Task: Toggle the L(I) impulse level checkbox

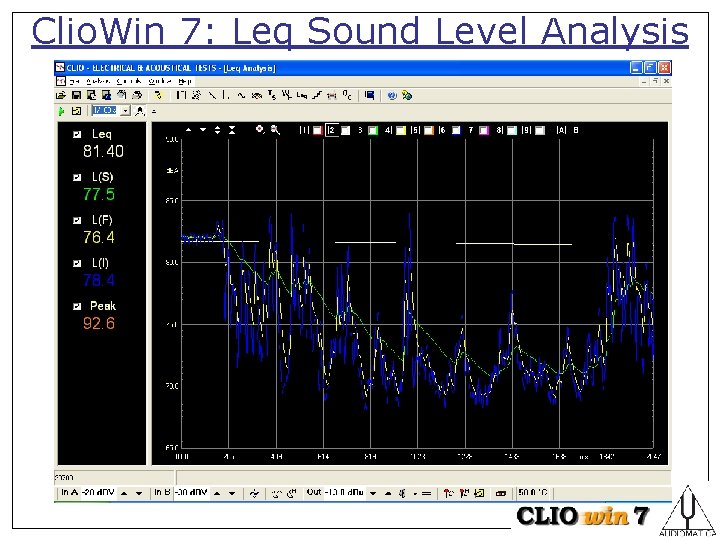Action: pos(77,264)
